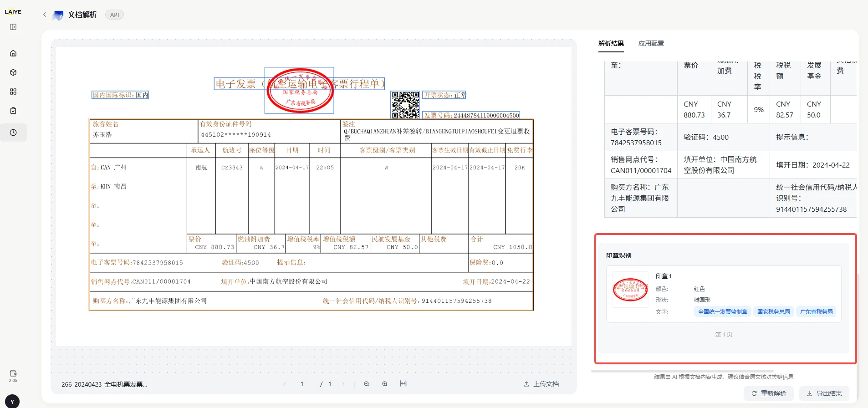Click the 填开单位 result cell
868x408 pixels.
pos(723,165)
